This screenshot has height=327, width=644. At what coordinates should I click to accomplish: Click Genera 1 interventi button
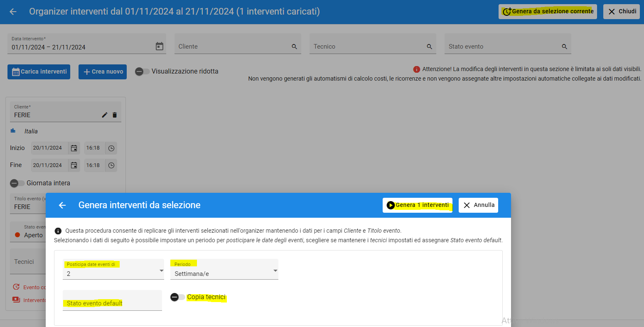[x=418, y=205]
